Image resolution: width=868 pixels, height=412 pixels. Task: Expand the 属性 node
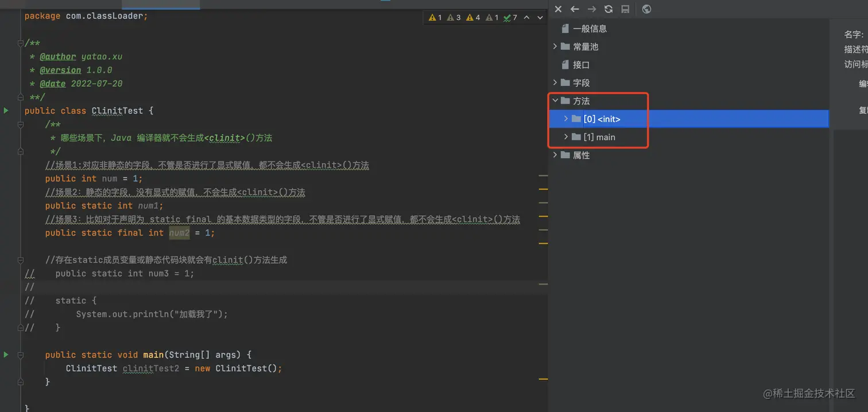(x=555, y=155)
